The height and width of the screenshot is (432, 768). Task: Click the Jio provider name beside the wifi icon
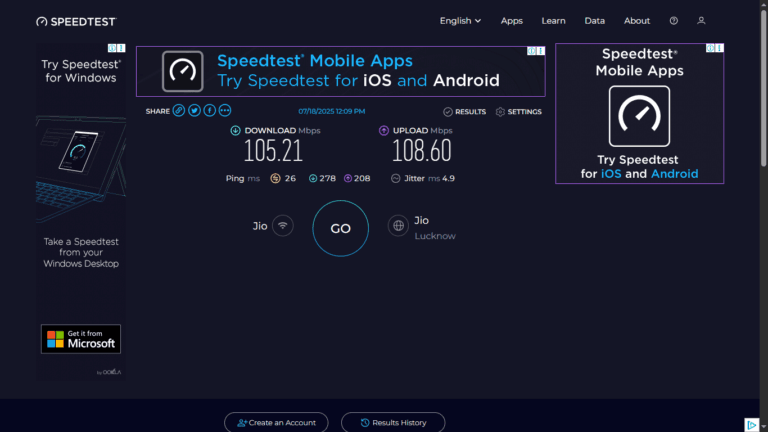coord(260,226)
